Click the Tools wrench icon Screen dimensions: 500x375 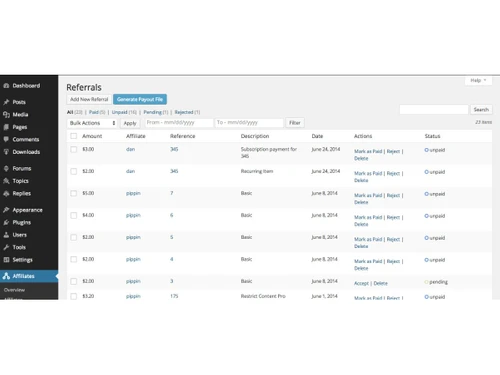pyautogui.click(x=6, y=247)
